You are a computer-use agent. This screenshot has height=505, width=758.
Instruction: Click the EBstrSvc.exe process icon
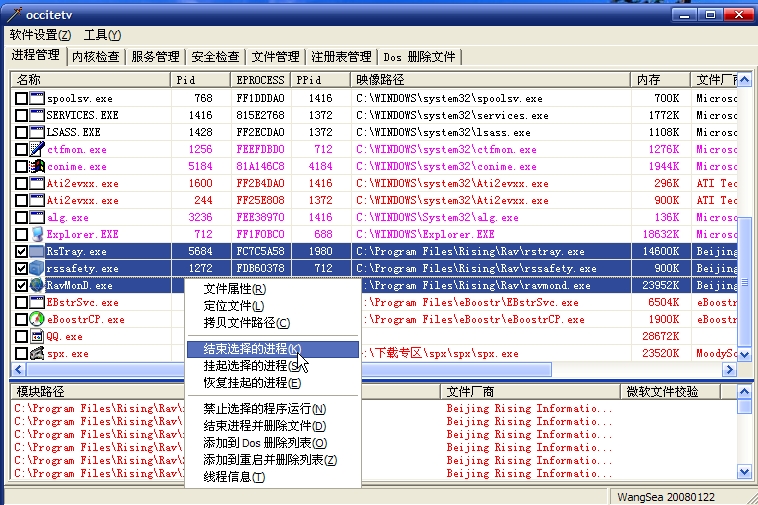[x=37, y=303]
